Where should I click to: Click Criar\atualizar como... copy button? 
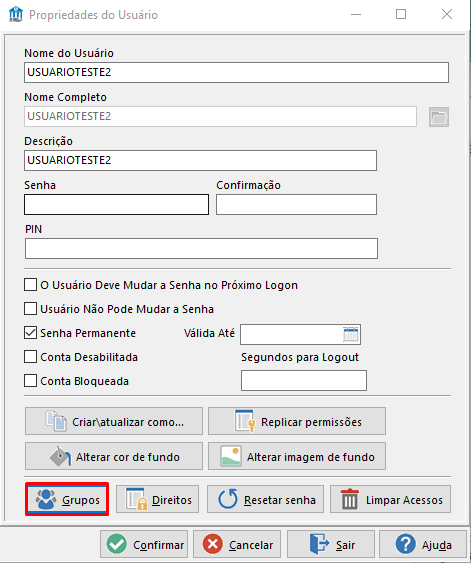pyautogui.click(x=114, y=421)
